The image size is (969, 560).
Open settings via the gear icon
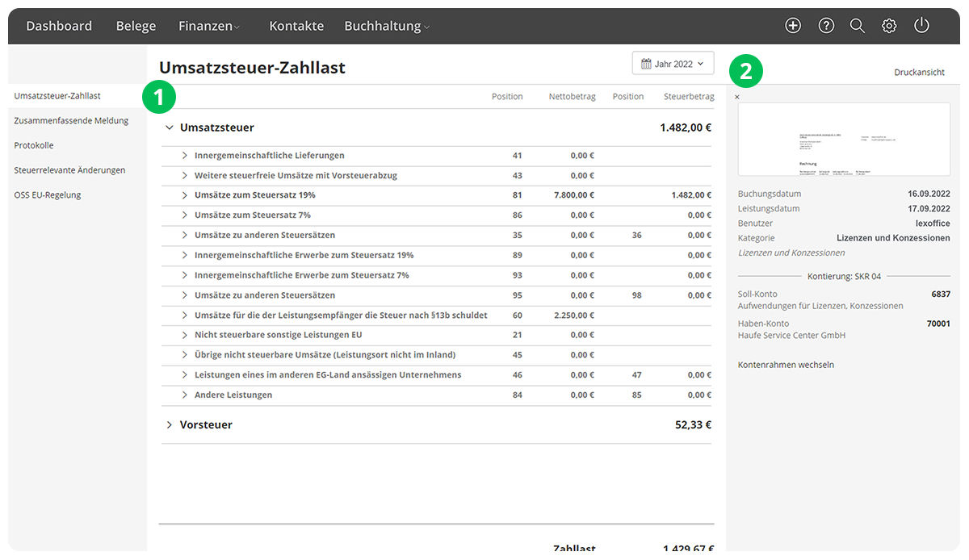click(x=889, y=26)
